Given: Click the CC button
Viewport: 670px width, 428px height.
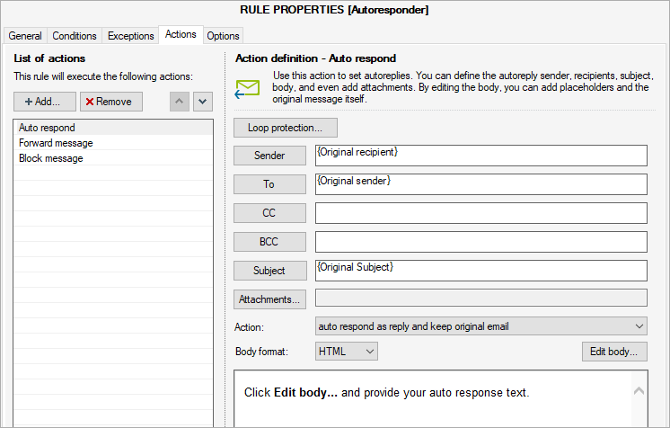Looking at the screenshot, I should click(x=270, y=213).
